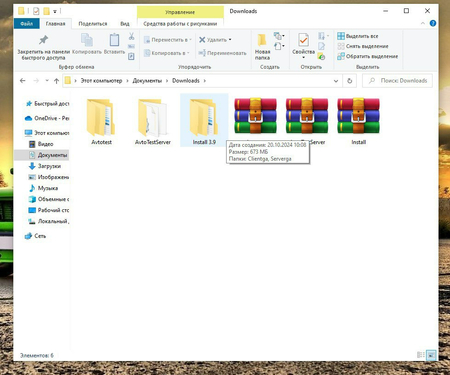
Task: Switch to details view in status bar
Action: [x=421, y=355]
